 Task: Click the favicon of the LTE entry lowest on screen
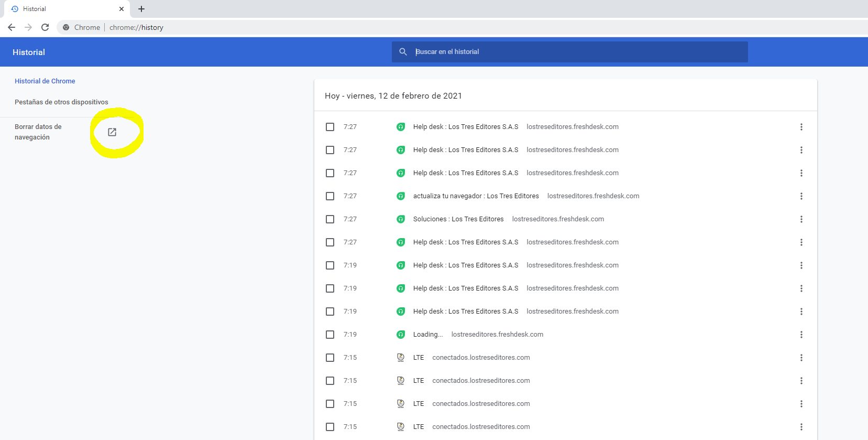401,427
